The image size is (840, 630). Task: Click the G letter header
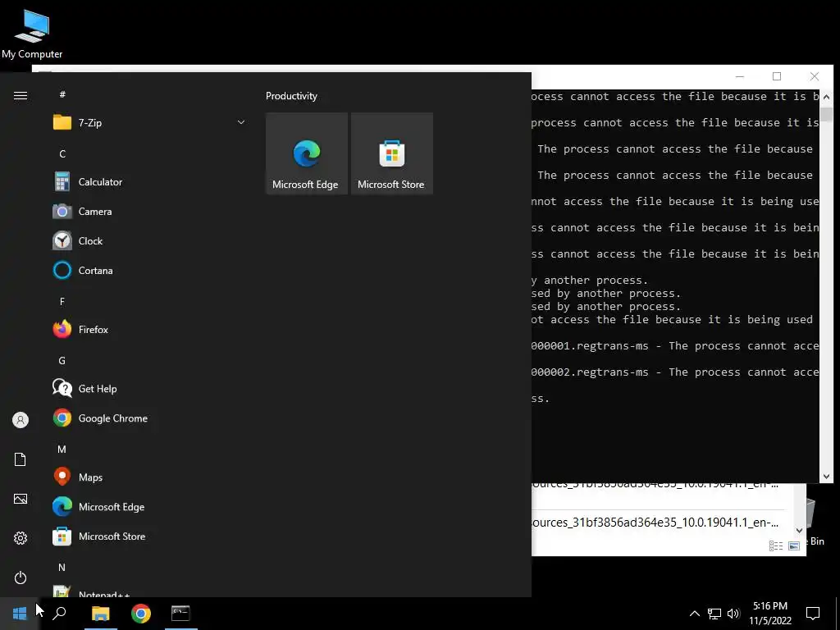point(62,361)
